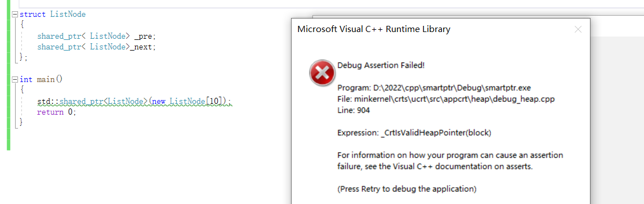Click the return 0 statement
The image size is (644, 204).
(57, 112)
